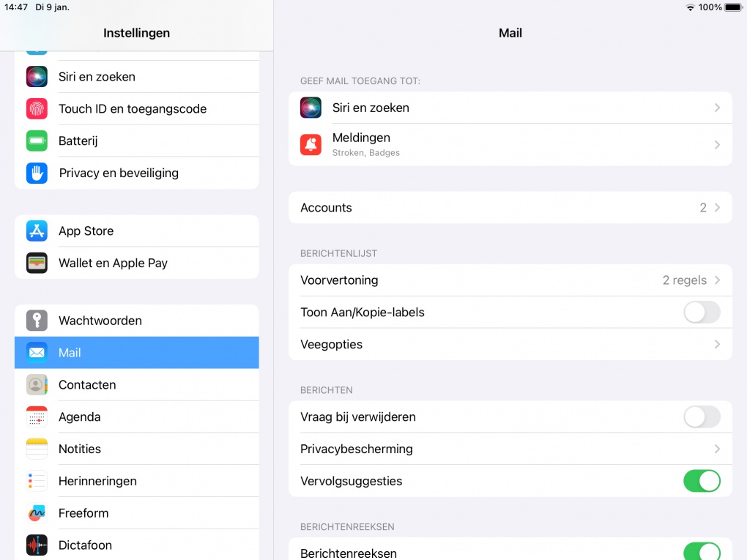Open Privacybescherming chevron
747x560 pixels.
pos(717,449)
